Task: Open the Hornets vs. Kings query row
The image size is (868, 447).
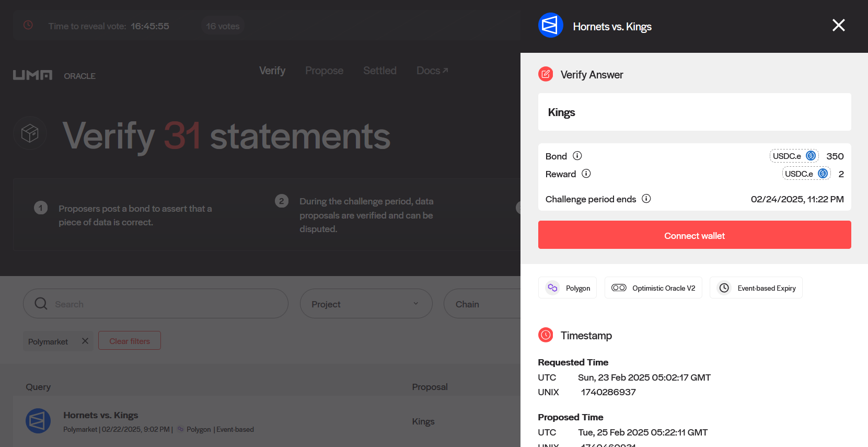Action: 267,421
